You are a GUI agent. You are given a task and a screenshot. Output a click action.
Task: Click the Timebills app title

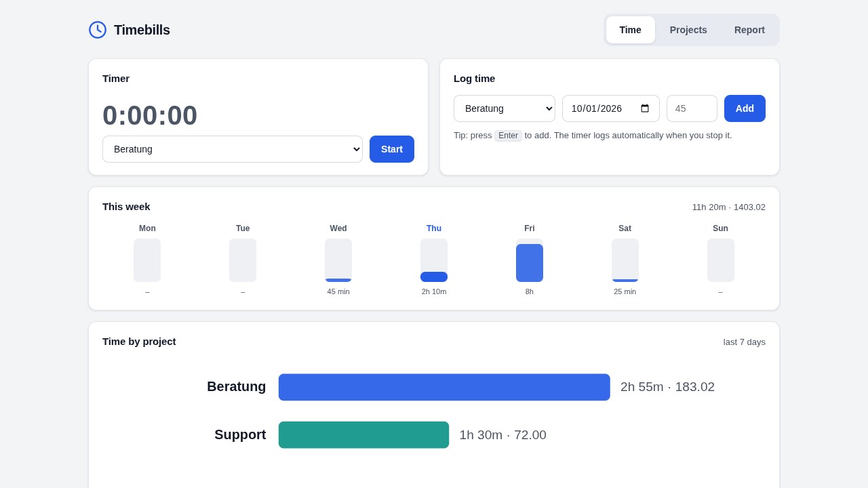pos(142,30)
